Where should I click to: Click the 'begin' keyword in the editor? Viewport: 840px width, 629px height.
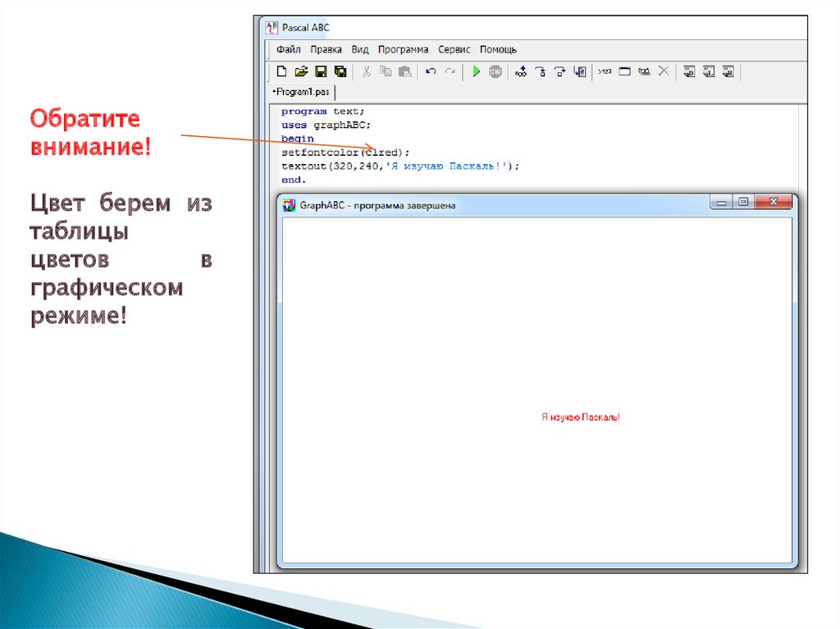[297, 139]
